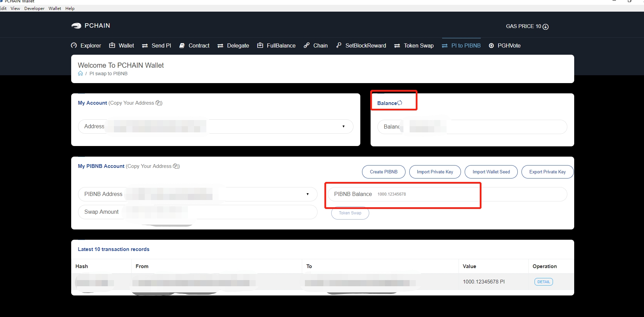Screen dimensions: 644x317
Task: Copy My Account address via copy icon
Action: pyautogui.click(x=158, y=103)
